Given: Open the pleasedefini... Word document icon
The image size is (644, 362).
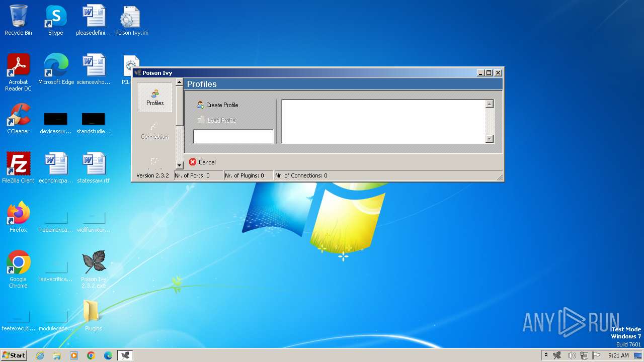Looking at the screenshot, I should point(94,20).
